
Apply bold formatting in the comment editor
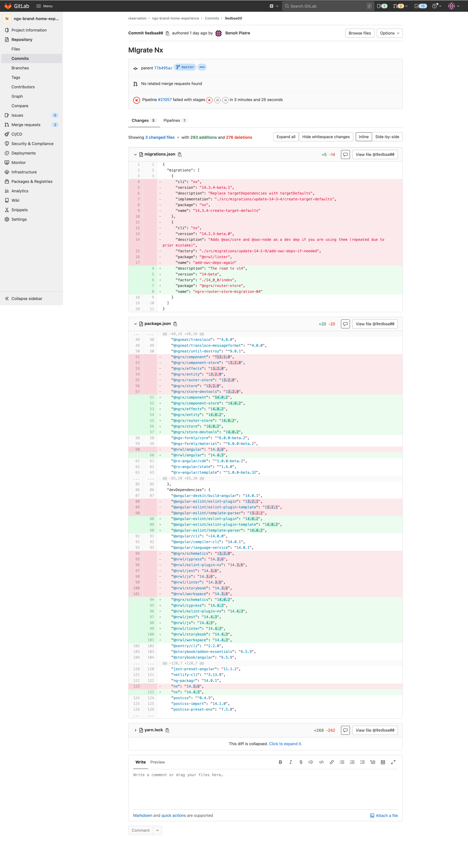coord(280,762)
